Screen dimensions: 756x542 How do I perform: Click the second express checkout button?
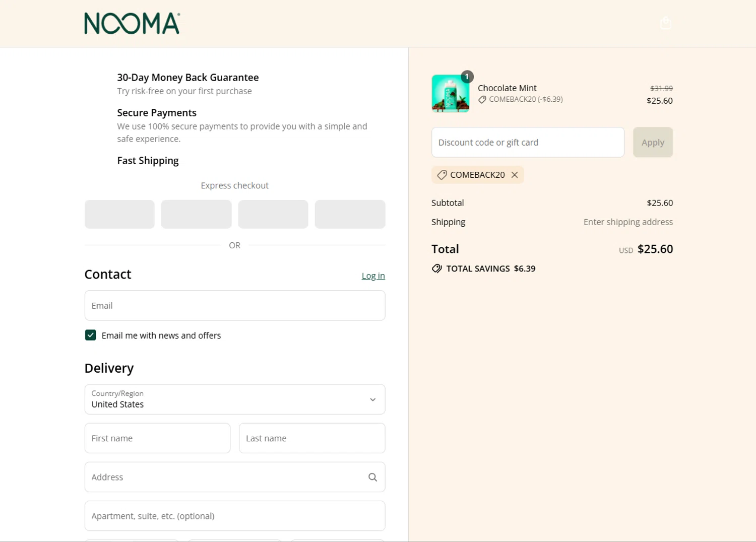(x=197, y=214)
